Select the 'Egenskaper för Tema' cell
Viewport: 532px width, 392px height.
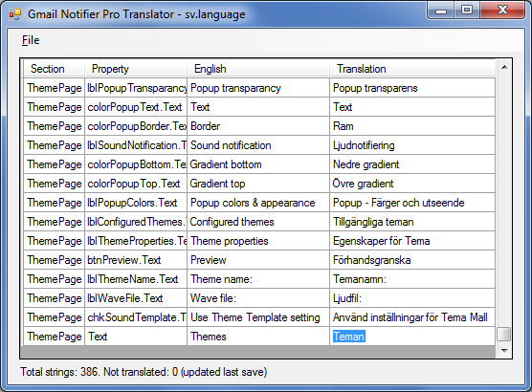[411, 241]
